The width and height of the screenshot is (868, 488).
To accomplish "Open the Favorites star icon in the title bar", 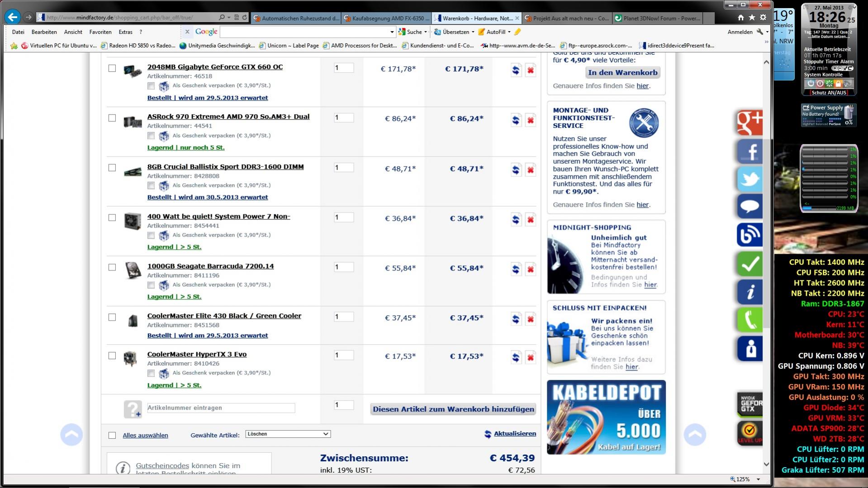I will [x=752, y=18].
